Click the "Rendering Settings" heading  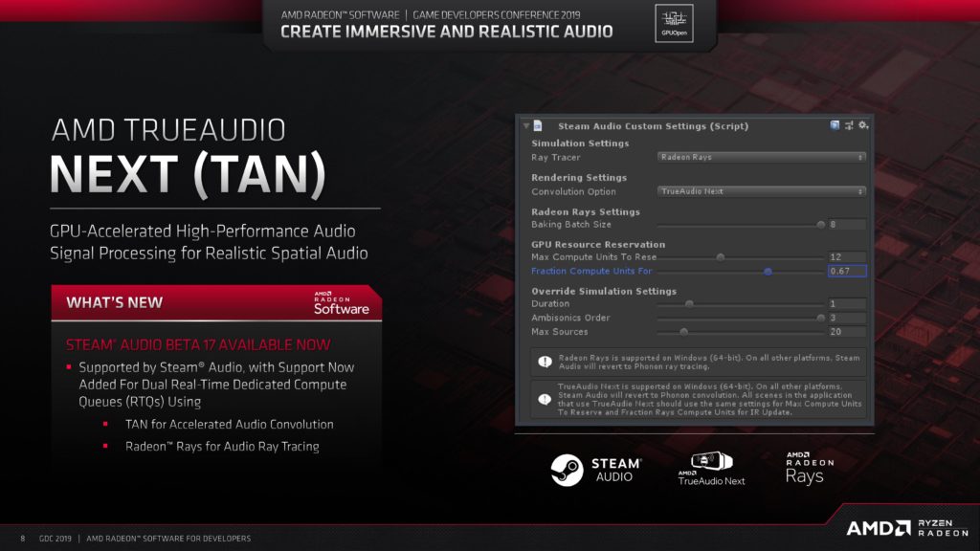coord(579,178)
